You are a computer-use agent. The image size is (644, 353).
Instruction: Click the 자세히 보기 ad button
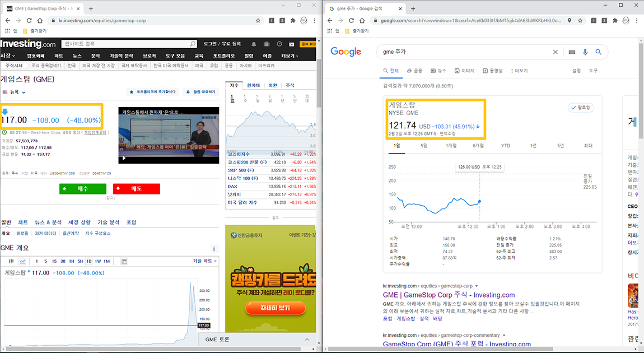(275, 308)
